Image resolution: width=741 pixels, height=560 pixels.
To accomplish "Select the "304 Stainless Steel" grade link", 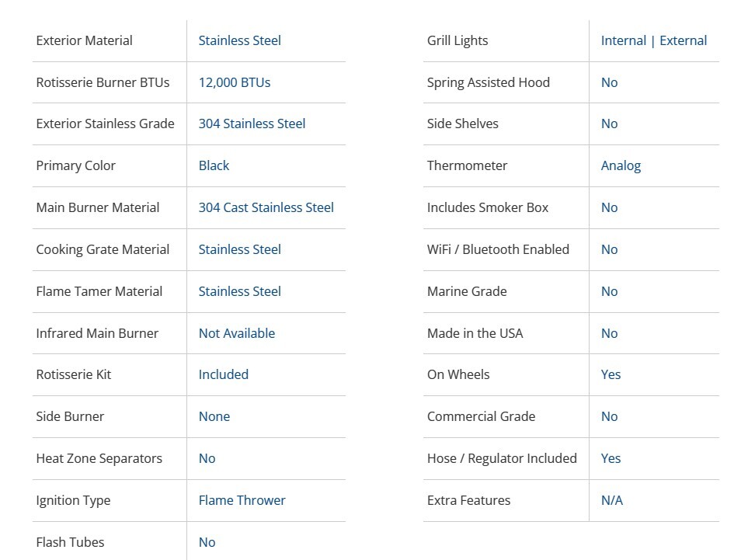I will 252,123.
